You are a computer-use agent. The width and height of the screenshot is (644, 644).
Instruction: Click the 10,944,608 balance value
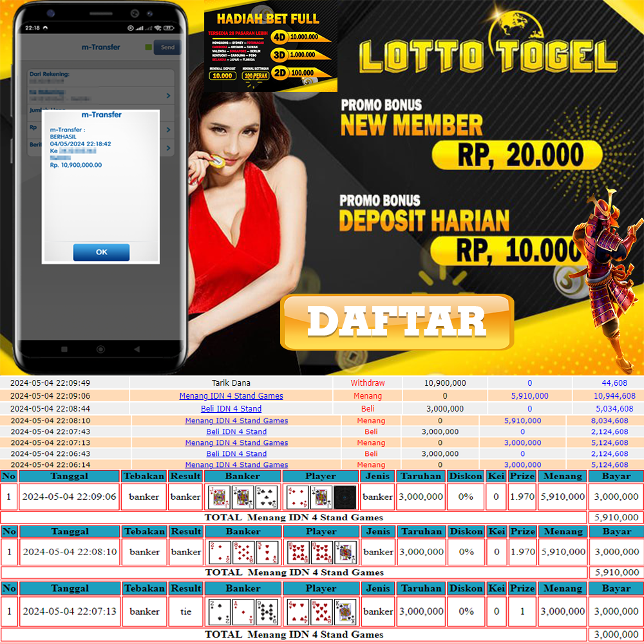614,396
